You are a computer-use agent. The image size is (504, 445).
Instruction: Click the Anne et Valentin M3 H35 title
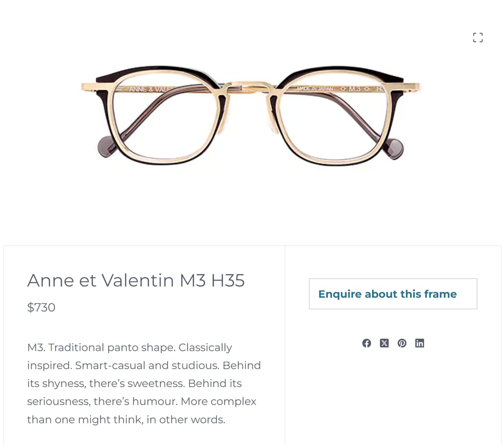(136, 281)
